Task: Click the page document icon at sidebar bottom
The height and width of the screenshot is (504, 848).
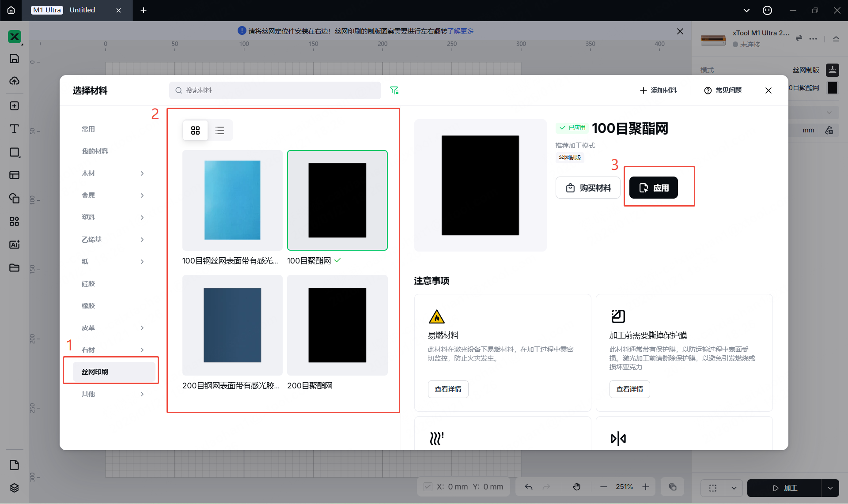Action: [x=15, y=465]
